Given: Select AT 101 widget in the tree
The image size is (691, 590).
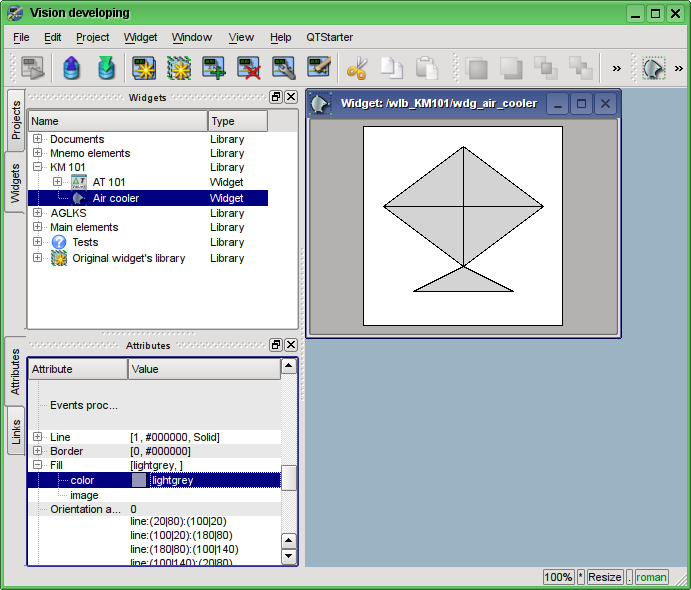Looking at the screenshot, I should tap(109, 182).
